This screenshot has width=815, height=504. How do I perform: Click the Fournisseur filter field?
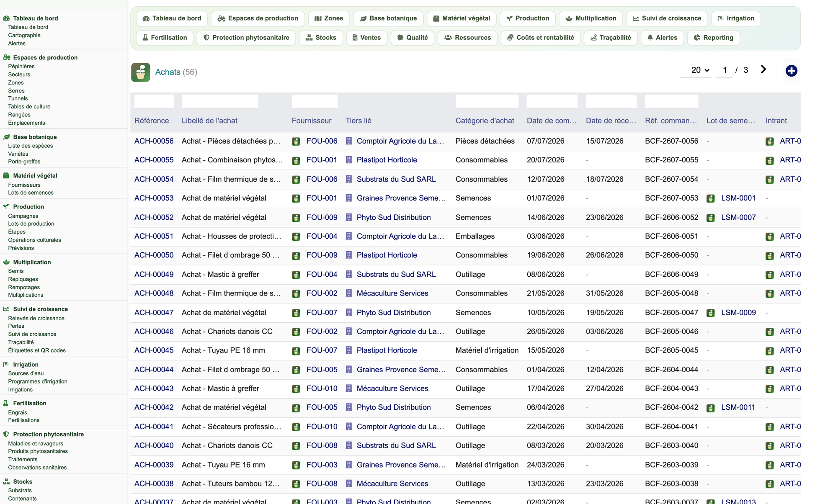pyautogui.click(x=315, y=102)
